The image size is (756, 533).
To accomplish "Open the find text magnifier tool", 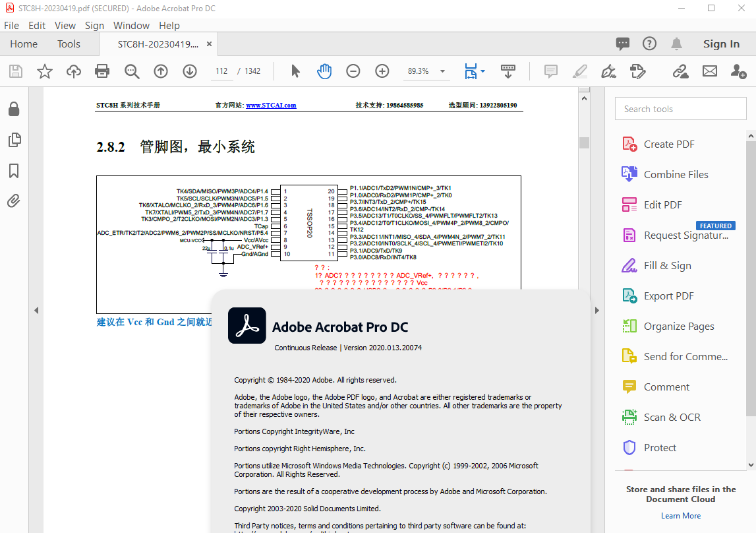I will [x=132, y=71].
